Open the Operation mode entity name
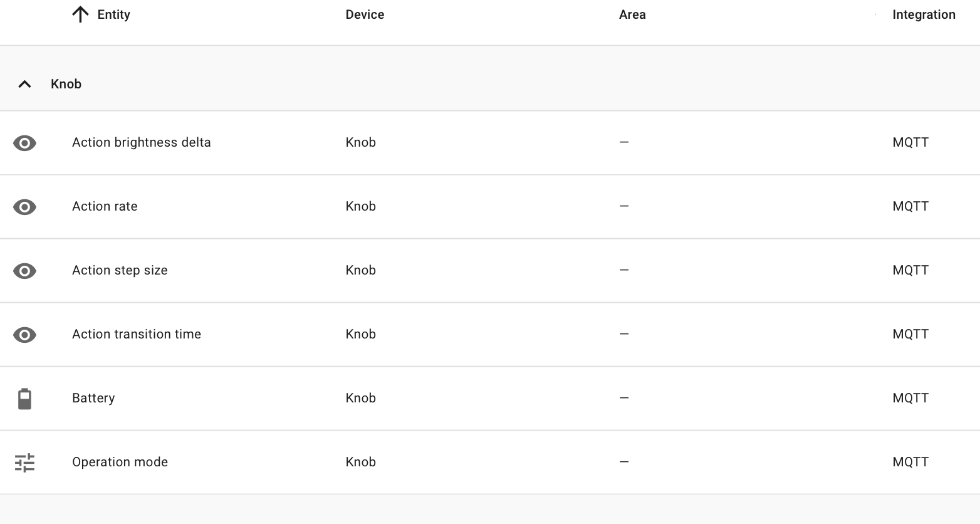980x524 pixels. pos(120,462)
